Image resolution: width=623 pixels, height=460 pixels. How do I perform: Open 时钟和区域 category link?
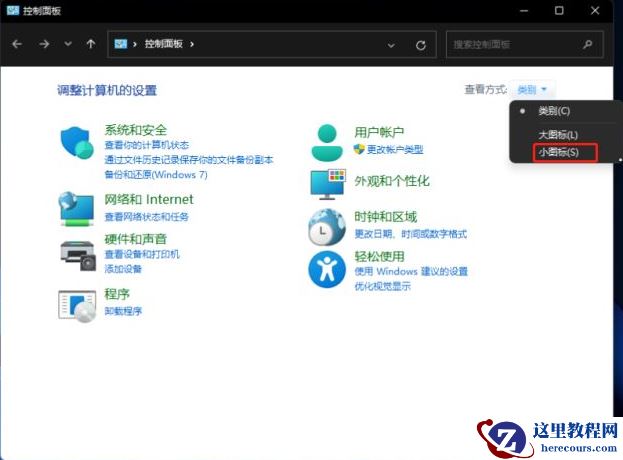pyautogui.click(x=385, y=216)
